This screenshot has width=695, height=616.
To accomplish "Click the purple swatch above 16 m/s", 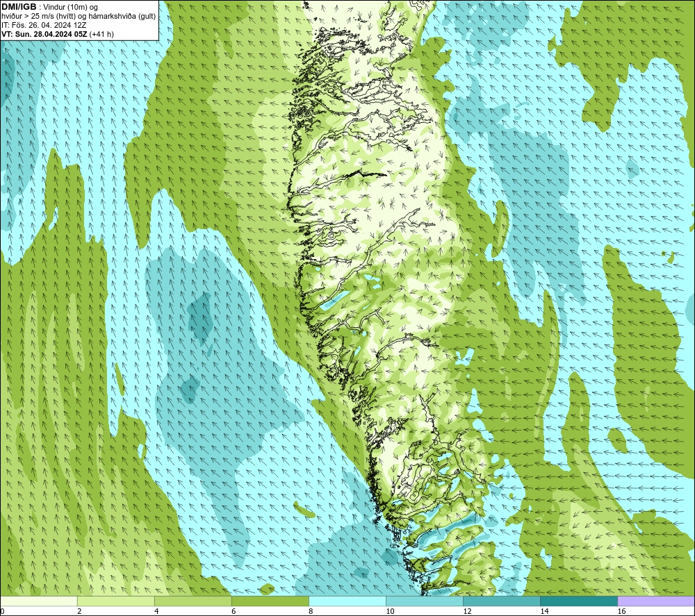I will pyautogui.click(x=656, y=601).
